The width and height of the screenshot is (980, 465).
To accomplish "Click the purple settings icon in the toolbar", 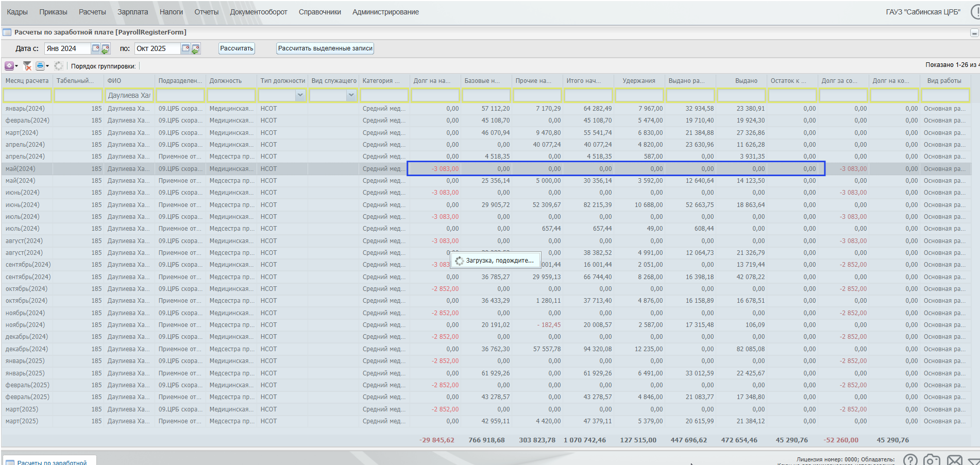I will pos(9,66).
